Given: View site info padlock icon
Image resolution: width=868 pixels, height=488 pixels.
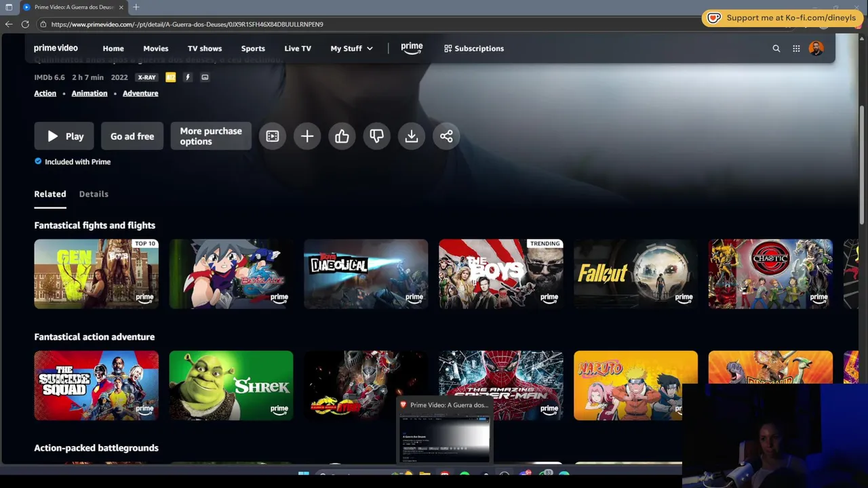Looking at the screenshot, I should click(43, 24).
